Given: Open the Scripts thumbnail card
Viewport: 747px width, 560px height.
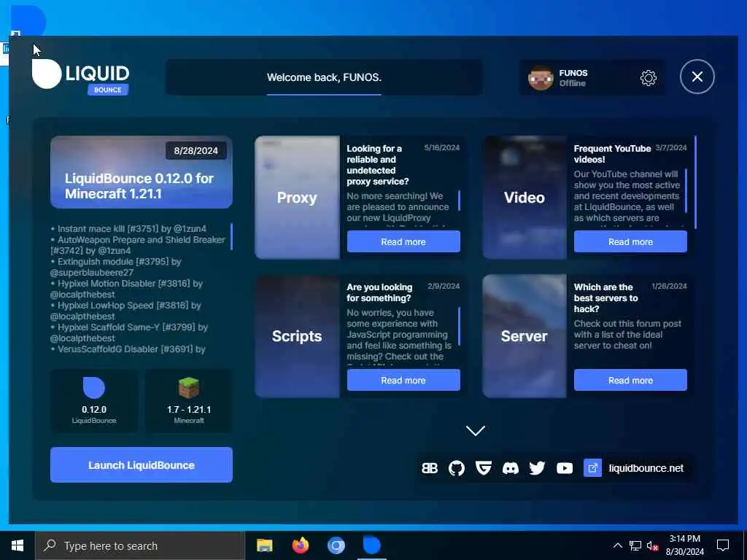Looking at the screenshot, I should (x=298, y=335).
